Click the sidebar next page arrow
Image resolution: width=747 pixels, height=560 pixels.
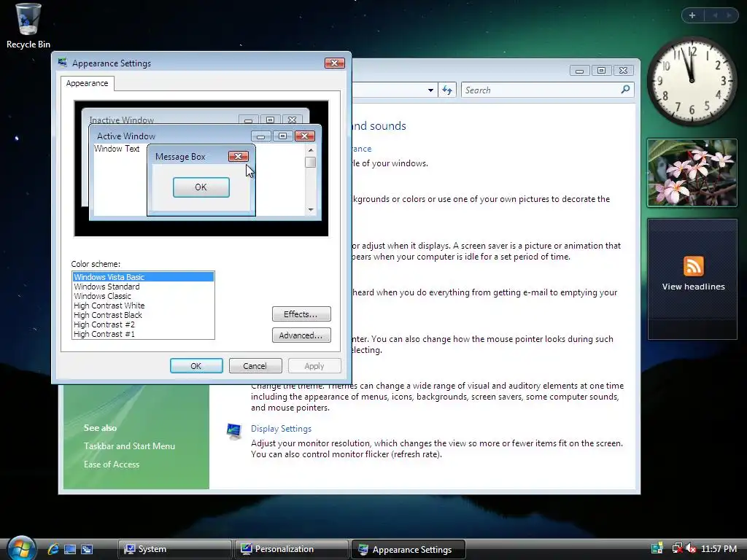[729, 15]
